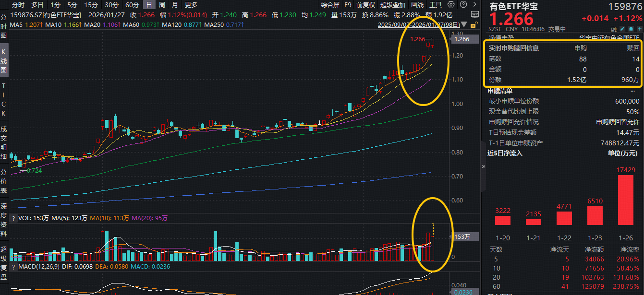The image size is (644, 295).
Task: Open 画线 drawing tools
Action: click(417, 5)
